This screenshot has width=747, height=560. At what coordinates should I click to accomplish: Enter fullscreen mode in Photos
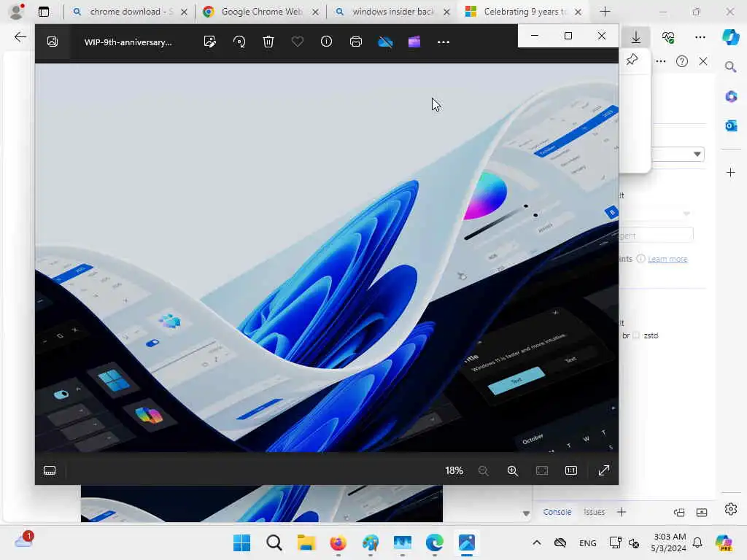[603, 470]
